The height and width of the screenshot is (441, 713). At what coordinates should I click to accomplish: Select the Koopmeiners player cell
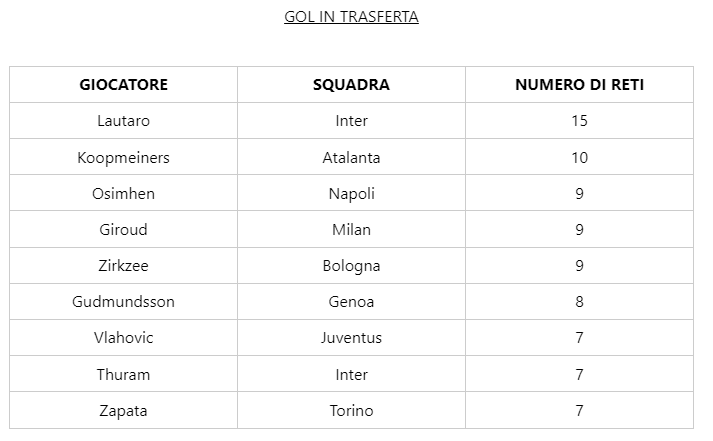point(124,157)
